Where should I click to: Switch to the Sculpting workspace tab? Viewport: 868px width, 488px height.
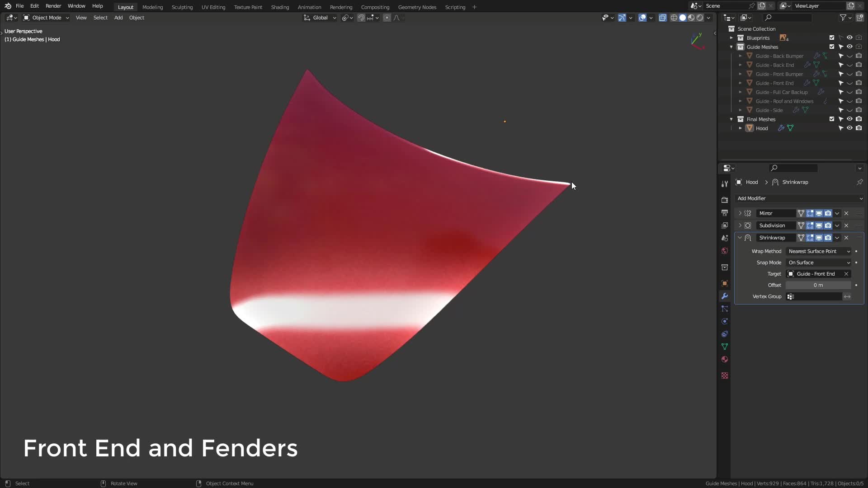182,7
